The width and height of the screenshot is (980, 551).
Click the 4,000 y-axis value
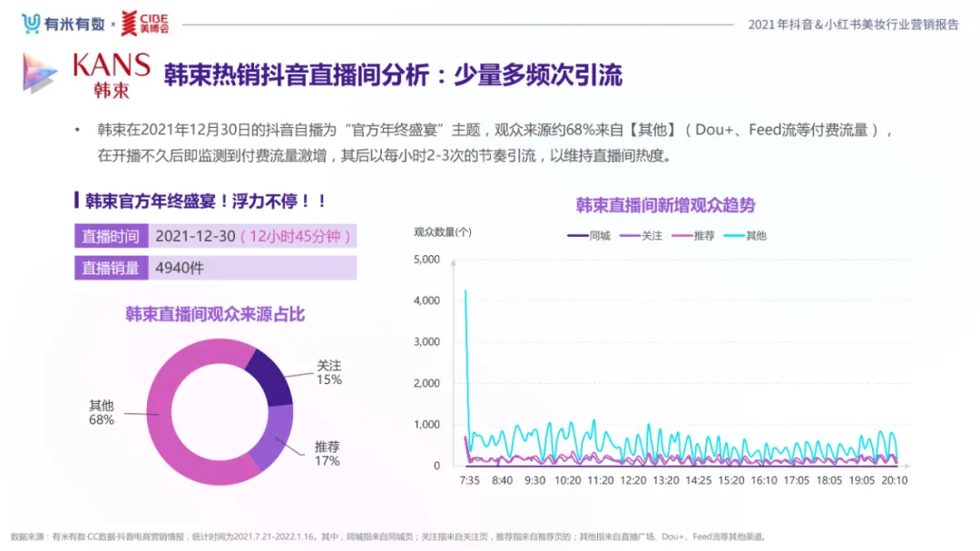[426, 300]
